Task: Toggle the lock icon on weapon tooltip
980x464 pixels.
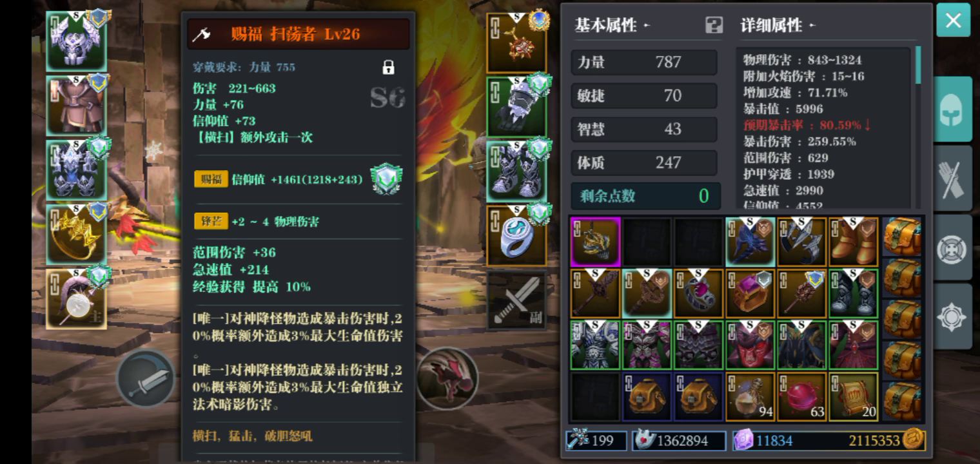Action: click(388, 67)
